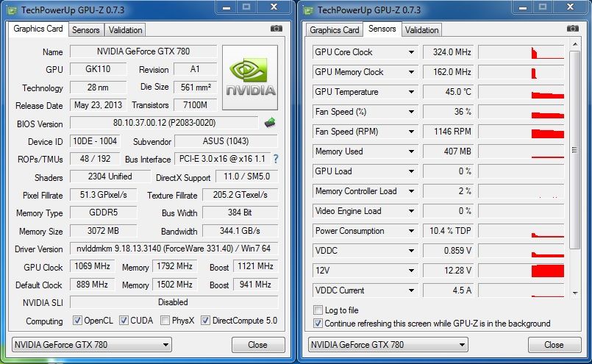
Task: Click the camera screenshot icon in Sensors window
Action: [x=573, y=29]
